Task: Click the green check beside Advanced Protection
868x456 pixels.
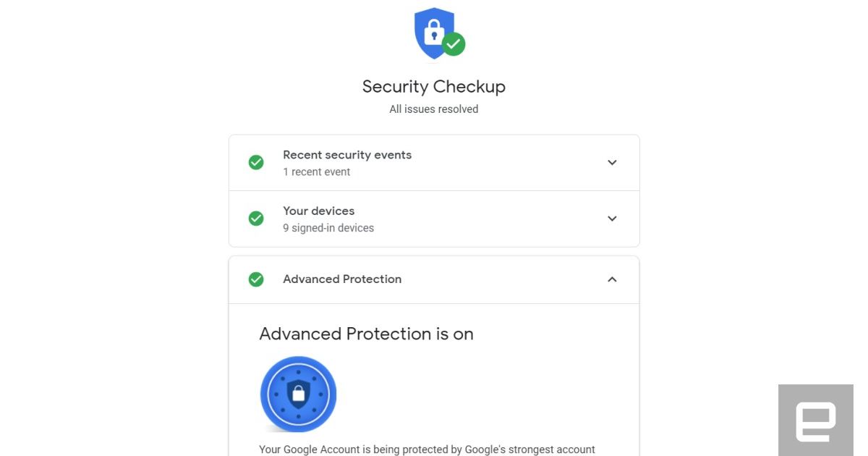Action: [256, 279]
